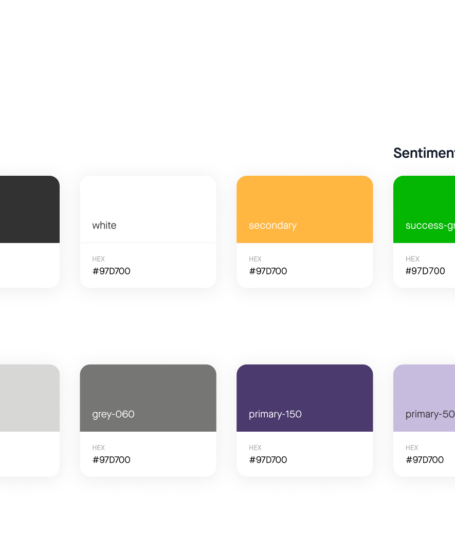Click the 'grey-060' label text
Image resolution: width=455 pixels, height=555 pixels.
coord(113,414)
